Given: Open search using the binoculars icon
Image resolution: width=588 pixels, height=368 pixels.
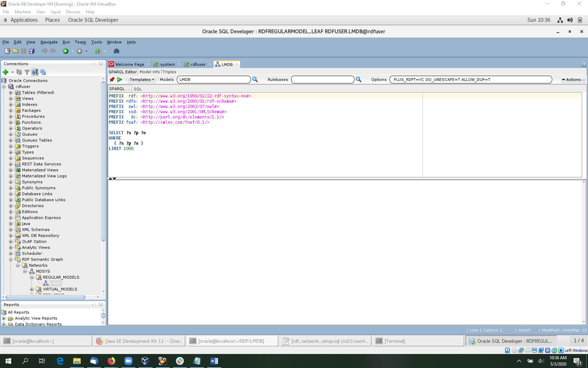Looking at the screenshot, I should pos(116,51).
